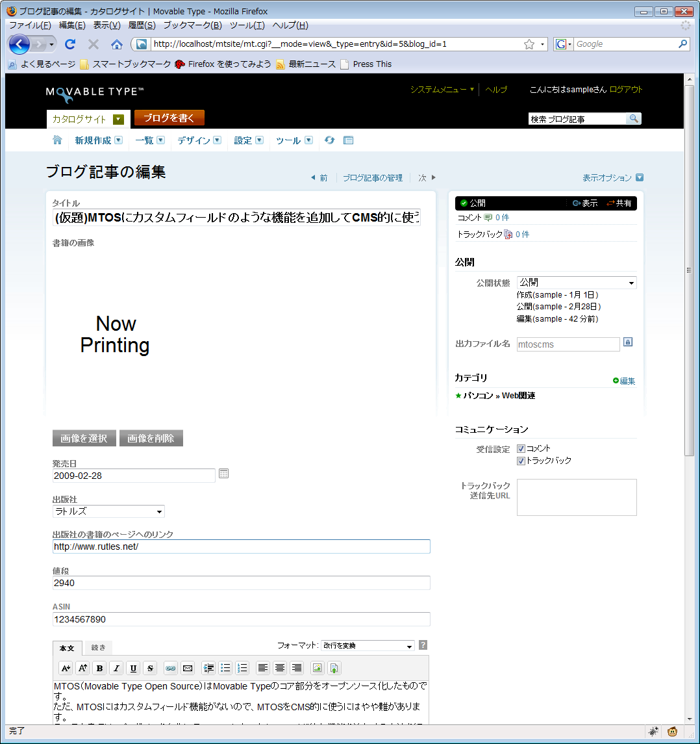Image resolution: width=700 pixels, height=744 pixels.
Task: Open the 出版社 dropdown showing ラトルズ
Action: pyautogui.click(x=108, y=511)
